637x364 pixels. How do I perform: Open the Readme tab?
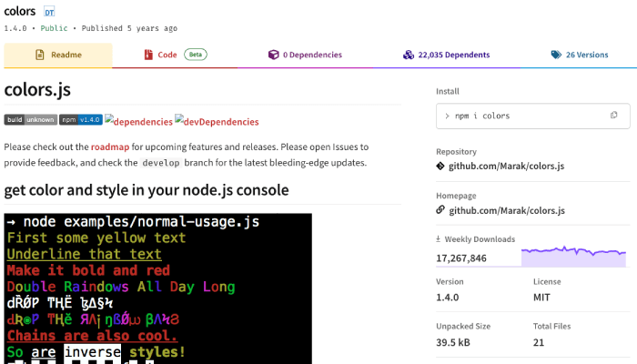pyautogui.click(x=58, y=55)
